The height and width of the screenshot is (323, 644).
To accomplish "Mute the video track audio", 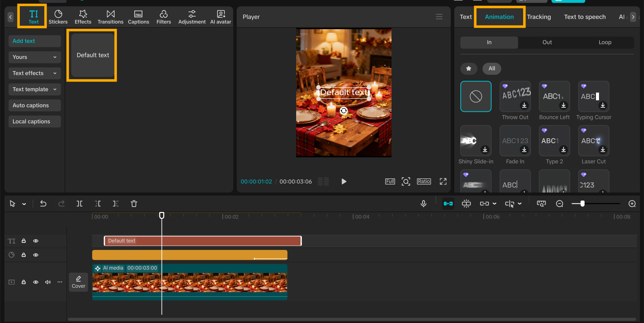I will 48,282.
